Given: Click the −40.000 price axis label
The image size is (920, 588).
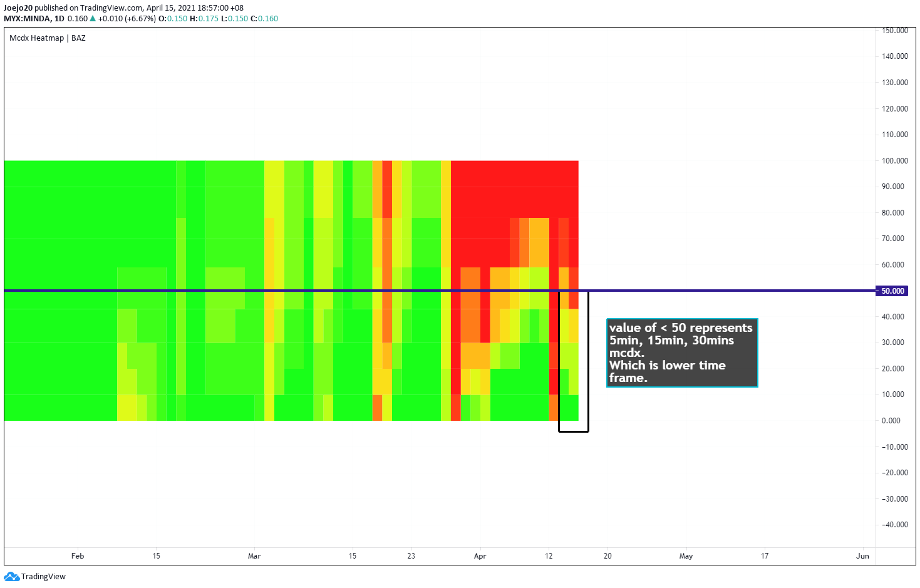Looking at the screenshot, I should (x=894, y=525).
